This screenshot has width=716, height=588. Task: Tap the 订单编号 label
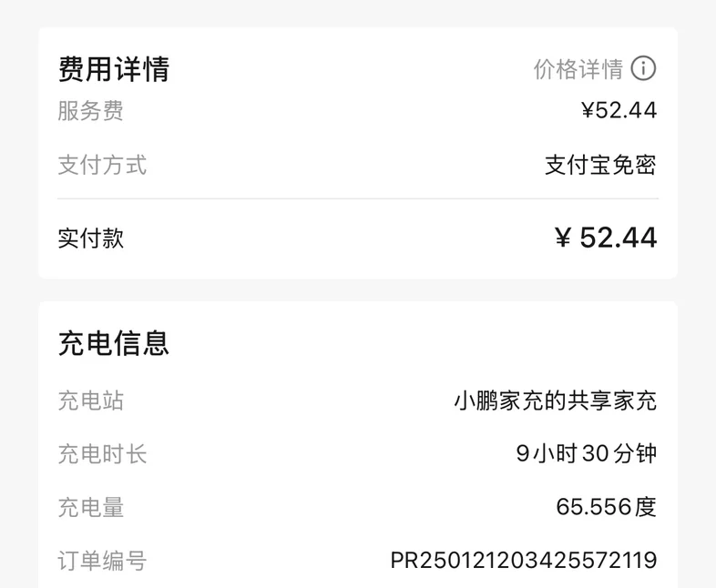point(102,561)
